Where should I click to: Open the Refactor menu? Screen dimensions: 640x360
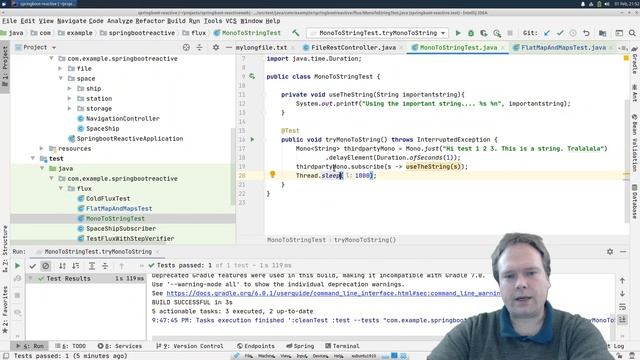pos(149,21)
